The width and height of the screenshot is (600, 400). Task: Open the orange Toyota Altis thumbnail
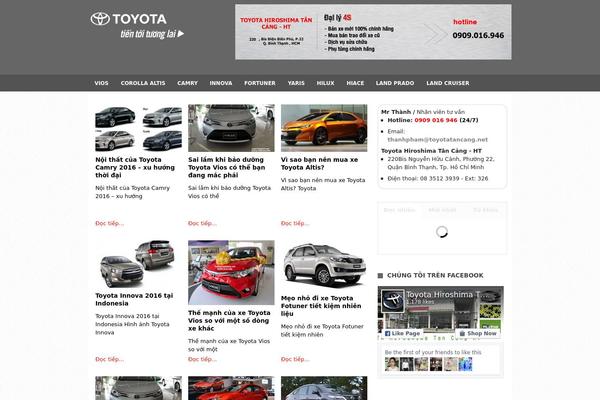pyautogui.click(x=324, y=128)
